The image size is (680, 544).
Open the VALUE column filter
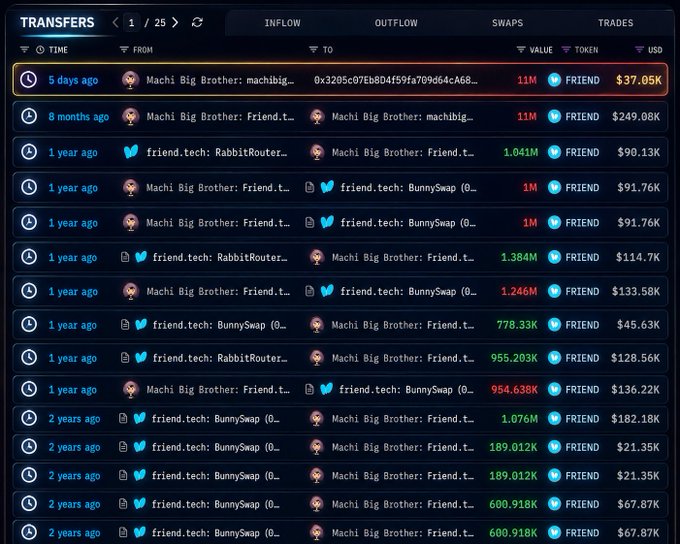[x=521, y=49]
